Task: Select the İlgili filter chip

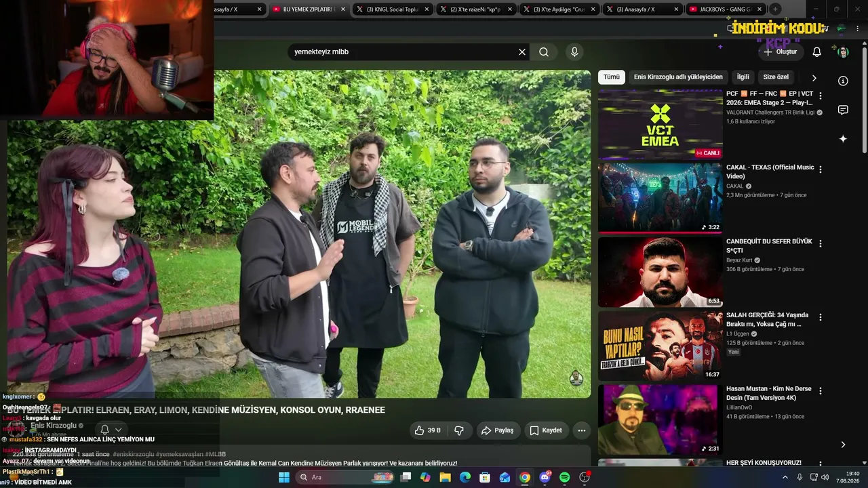Action: (x=743, y=77)
